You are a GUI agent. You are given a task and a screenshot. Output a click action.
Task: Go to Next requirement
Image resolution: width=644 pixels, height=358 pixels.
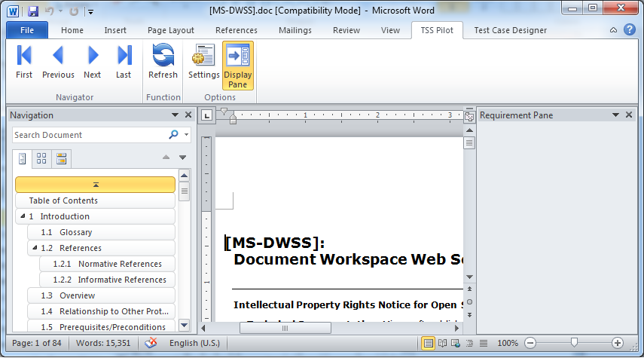point(93,62)
